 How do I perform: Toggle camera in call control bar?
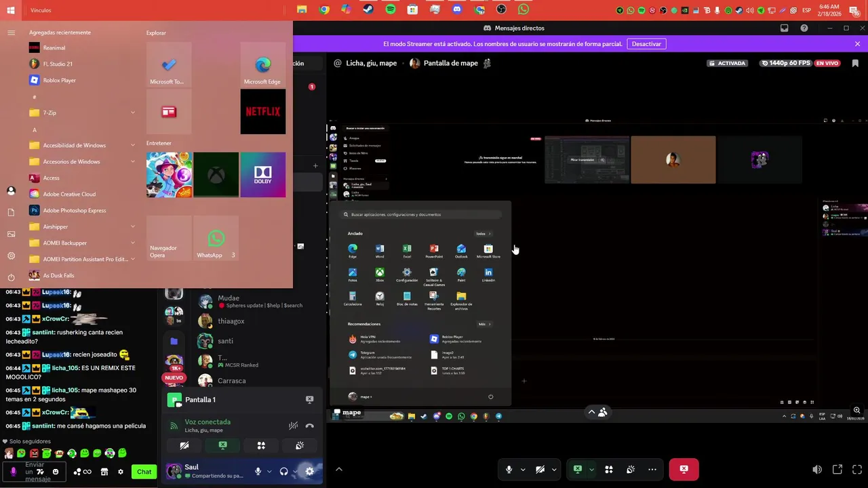pos(540,470)
